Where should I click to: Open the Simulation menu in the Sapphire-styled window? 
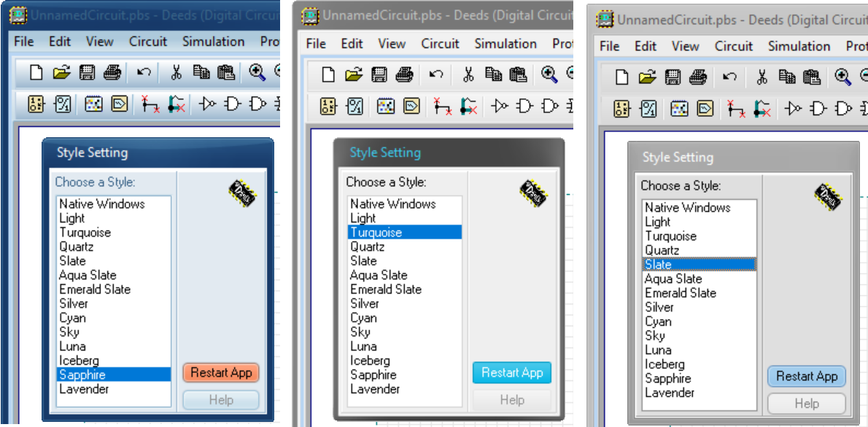[x=214, y=42]
